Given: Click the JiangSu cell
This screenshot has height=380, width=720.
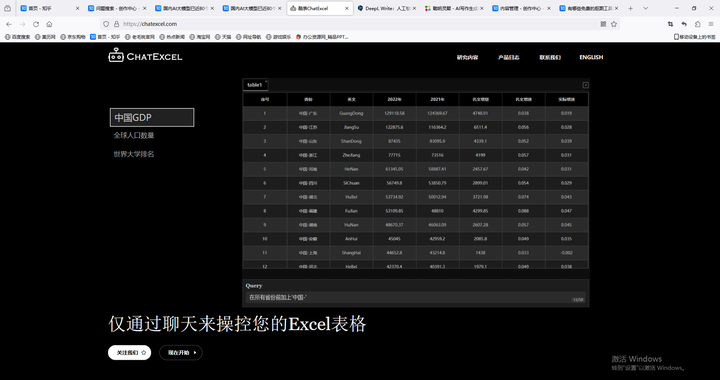Looking at the screenshot, I should [x=351, y=127].
